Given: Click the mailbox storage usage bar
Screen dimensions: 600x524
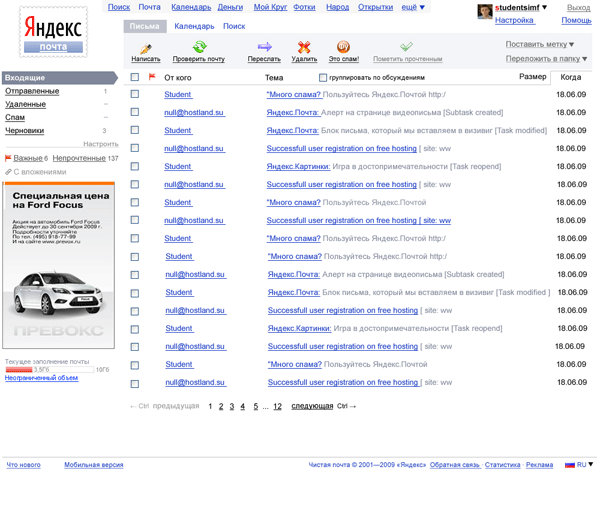Looking at the screenshot, I should [x=48, y=369].
